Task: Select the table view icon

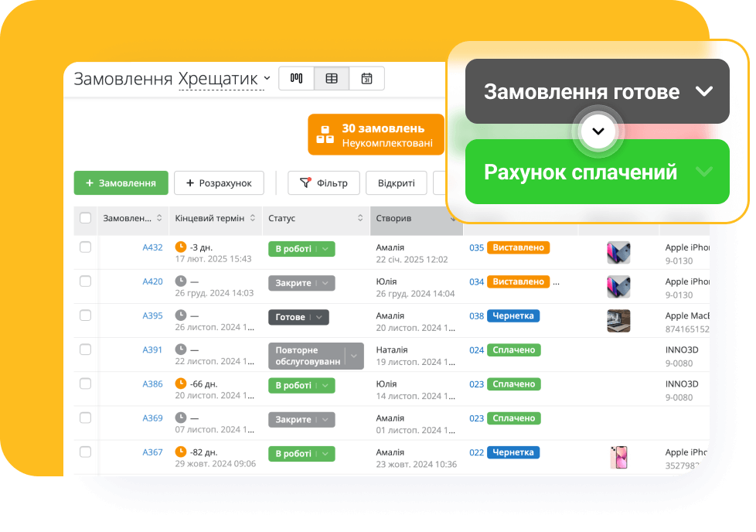Action: pos(331,78)
